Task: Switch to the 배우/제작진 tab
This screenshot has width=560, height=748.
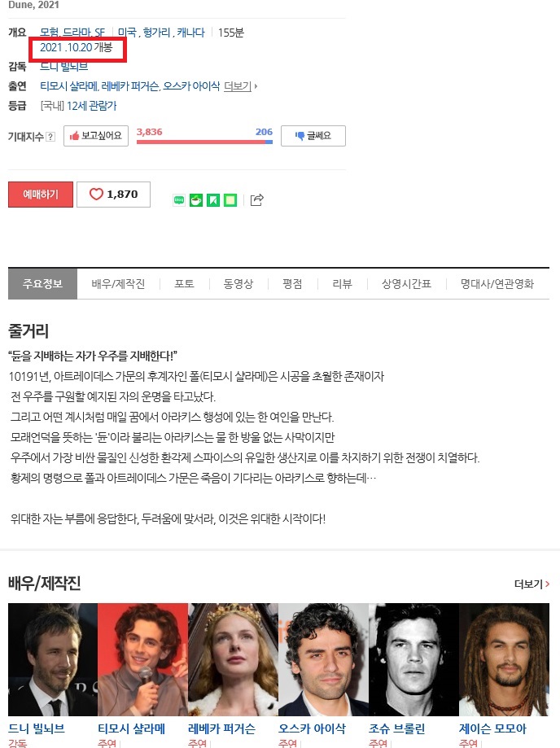Action: pos(118,284)
